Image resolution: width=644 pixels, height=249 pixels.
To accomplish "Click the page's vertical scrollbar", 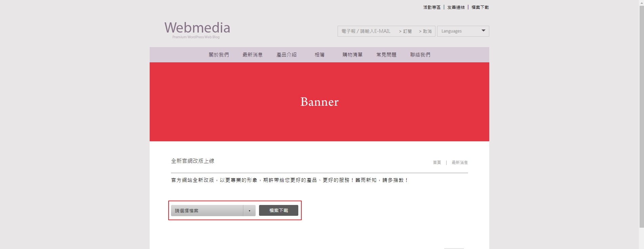I will pyautogui.click(x=641, y=115).
